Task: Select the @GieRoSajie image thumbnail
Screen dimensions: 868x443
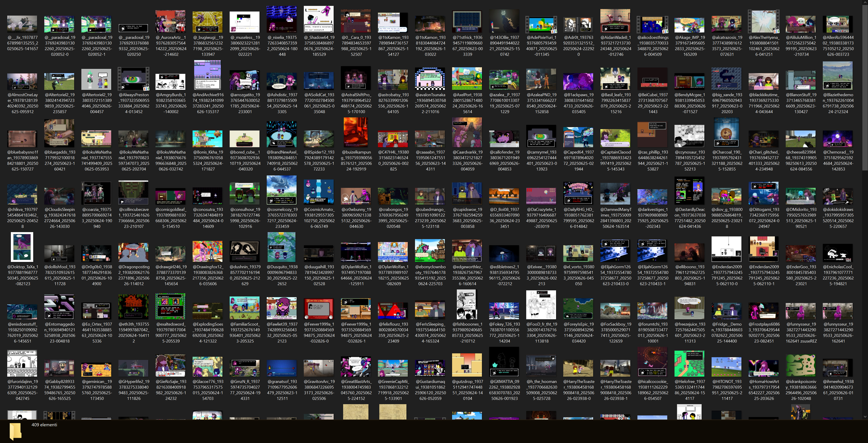Action: point(170,365)
